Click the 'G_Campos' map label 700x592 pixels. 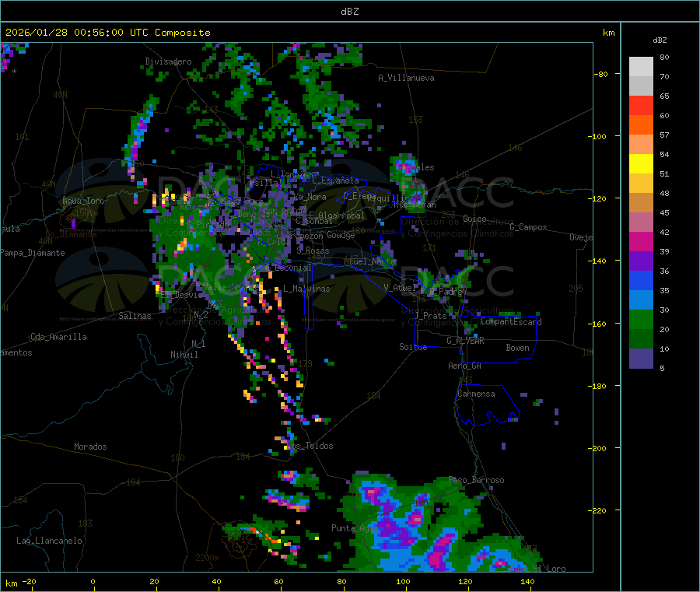pyautogui.click(x=528, y=227)
